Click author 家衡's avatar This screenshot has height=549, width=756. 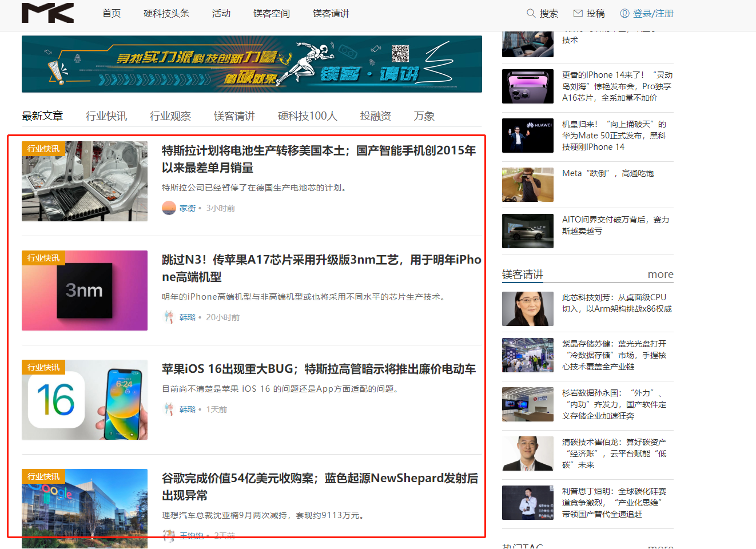click(169, 208)
